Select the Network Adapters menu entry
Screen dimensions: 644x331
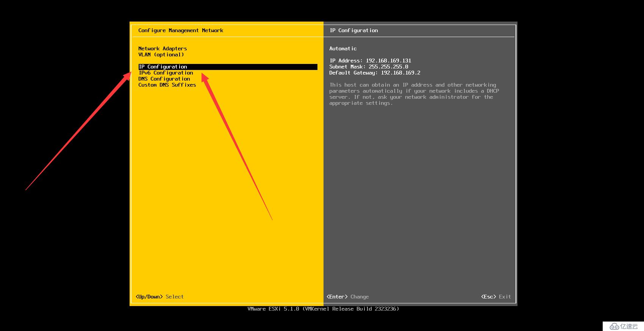coord(163,48)
